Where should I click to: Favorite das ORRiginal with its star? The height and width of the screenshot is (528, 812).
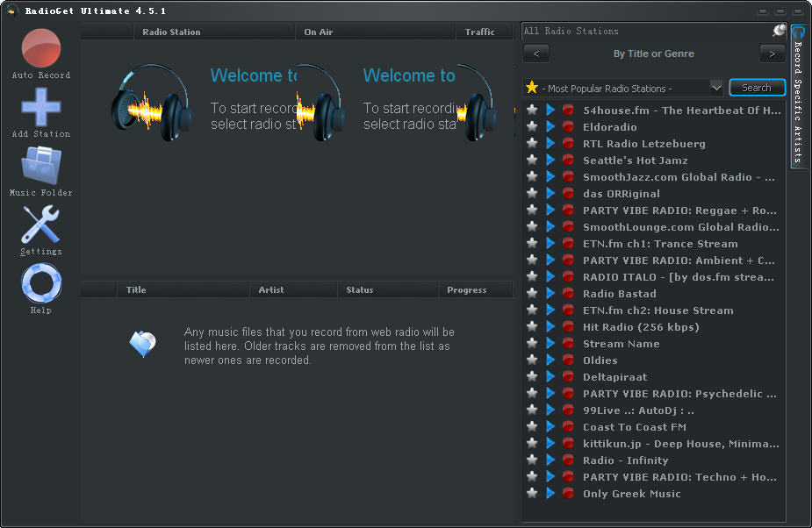coord(532,193)
